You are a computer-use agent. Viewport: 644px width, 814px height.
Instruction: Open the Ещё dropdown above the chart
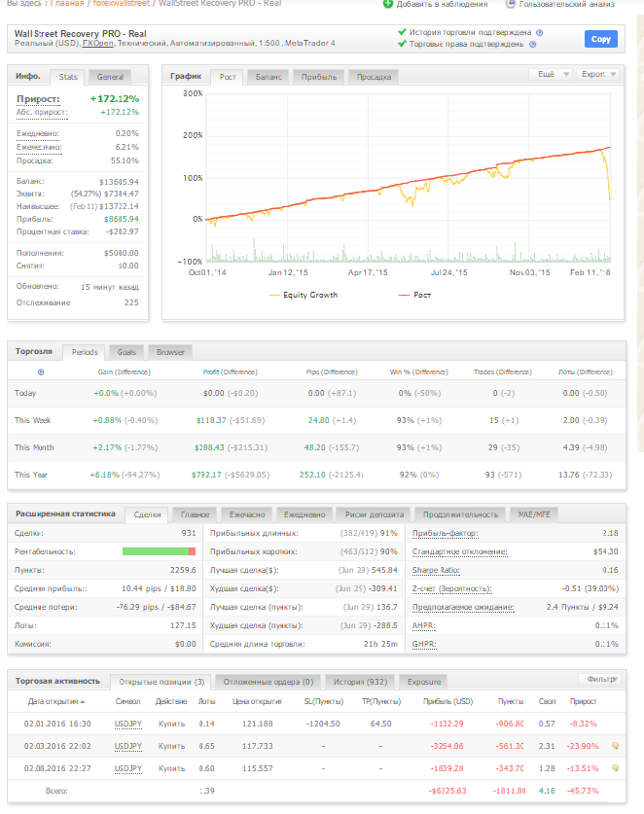pyautogui.click(x=551, y=74)
